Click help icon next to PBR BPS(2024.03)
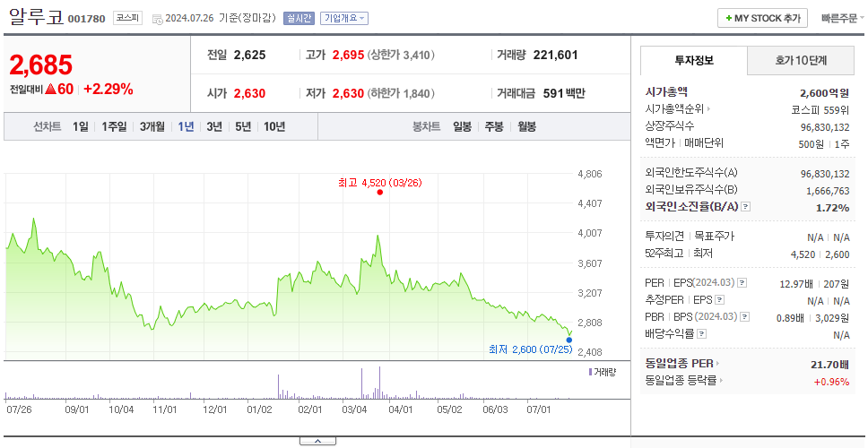Viewport: 868px width, 448px height. pos(745,317)
